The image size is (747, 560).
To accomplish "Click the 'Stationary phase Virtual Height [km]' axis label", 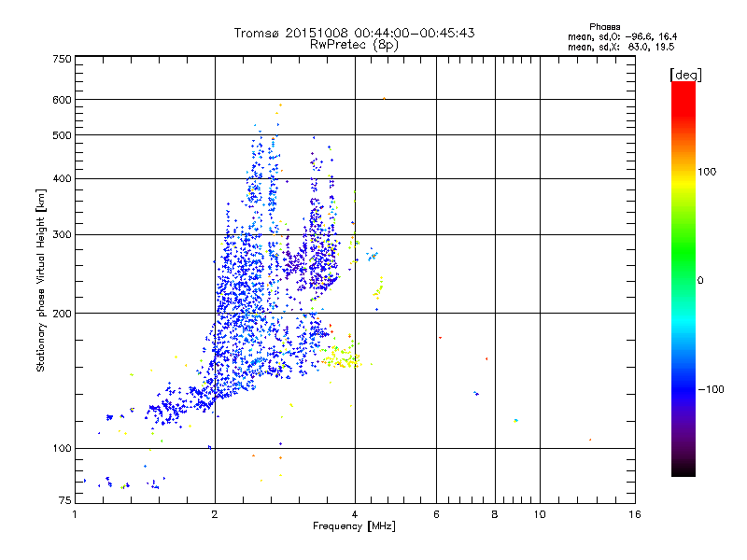I will [x=41, y=280].
